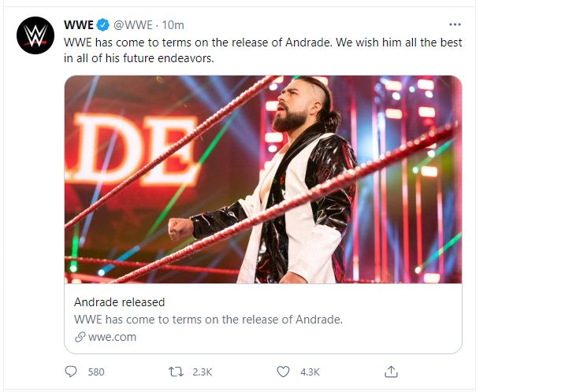Click the 4.3K likes count
565x392 pixels.
pos(310,372)
